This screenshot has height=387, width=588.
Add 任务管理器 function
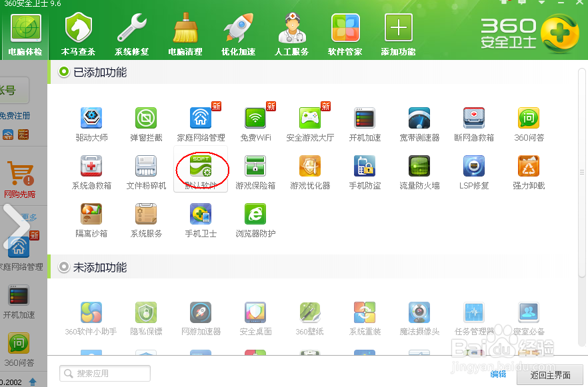click(x=474, y=318)
